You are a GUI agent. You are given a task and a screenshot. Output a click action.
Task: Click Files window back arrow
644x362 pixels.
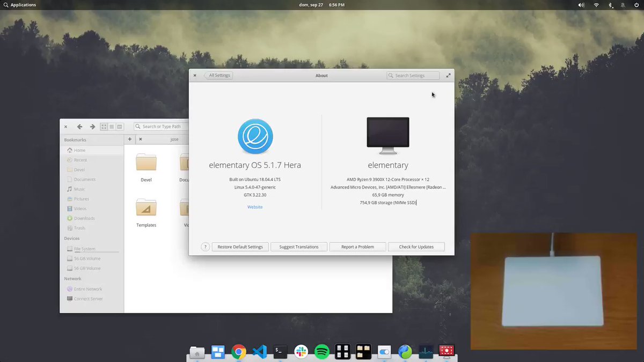click(x=79, y=127)
